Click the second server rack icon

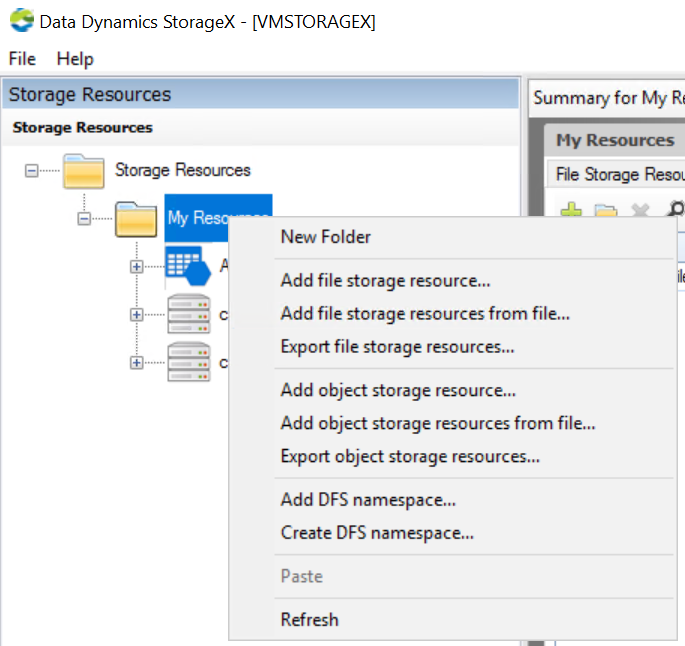(189, 362)
